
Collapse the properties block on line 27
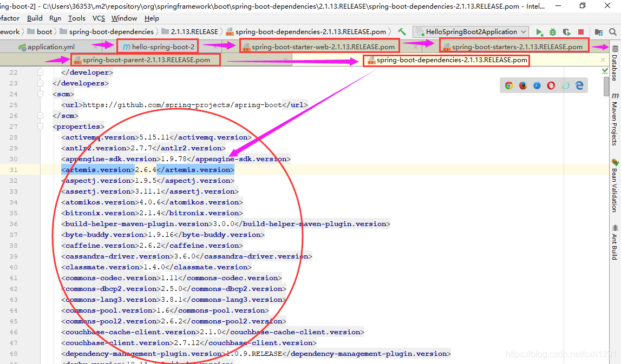coord(40,127)
